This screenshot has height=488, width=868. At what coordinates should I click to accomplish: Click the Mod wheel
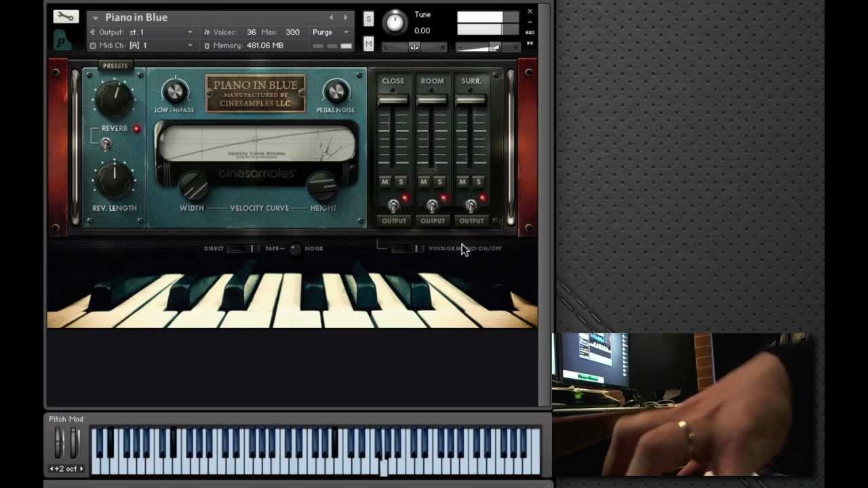pyautogui.click(x=75, y=443)
